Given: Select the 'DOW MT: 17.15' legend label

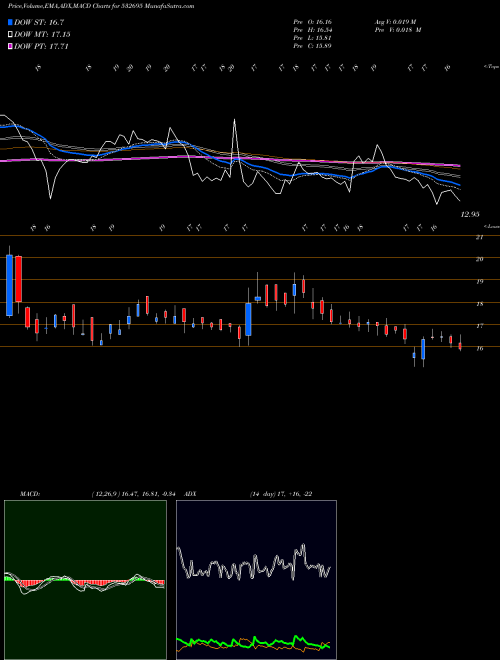Looking at the screenshot, I should [x=42, y=35].
